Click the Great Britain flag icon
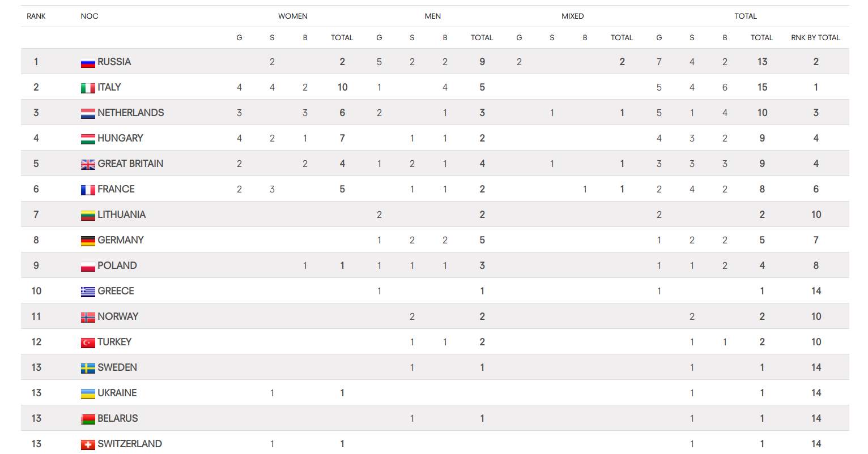The image size is (868, 454). tap(88, 165)
